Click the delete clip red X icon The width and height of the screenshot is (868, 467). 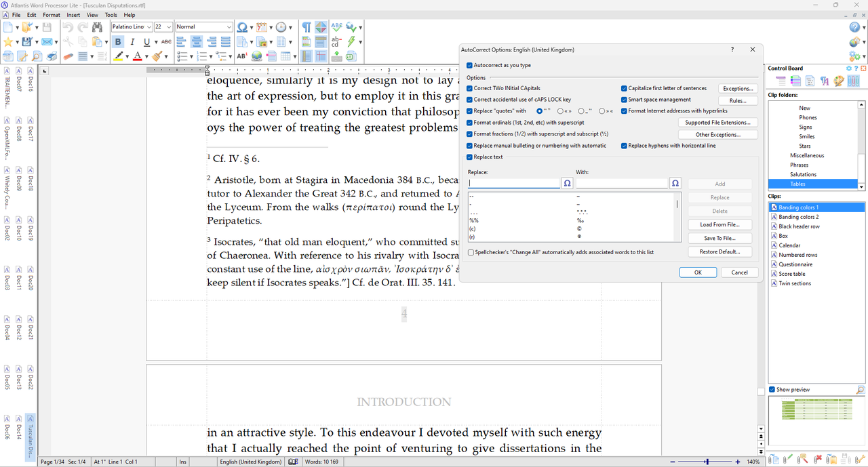coord(818,459)
